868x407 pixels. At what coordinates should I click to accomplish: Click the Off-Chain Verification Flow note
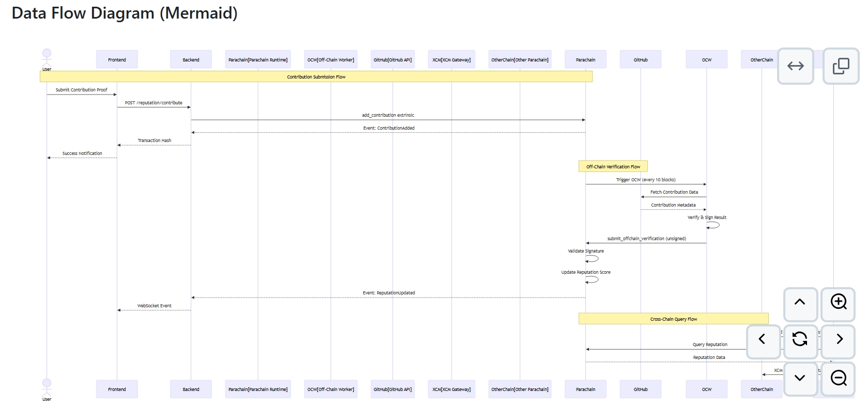[x=613, y=167]
